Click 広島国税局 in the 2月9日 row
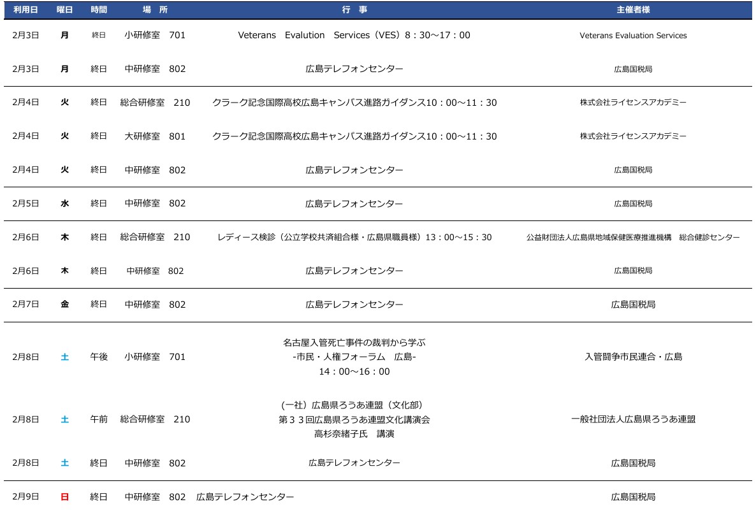This screenshot has height=532, width=756. [x=633, y=497]
